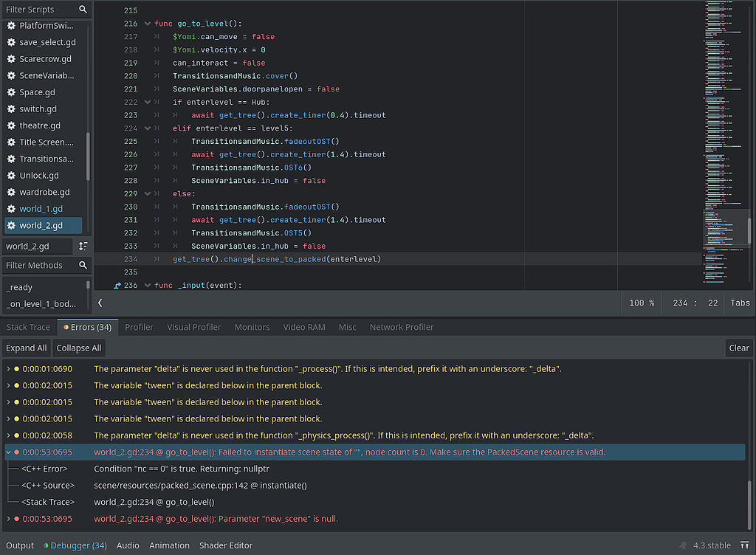Select world_1.gd in the scripts list
The width and height of the screenshot is (756, 555).
(42, 208)
